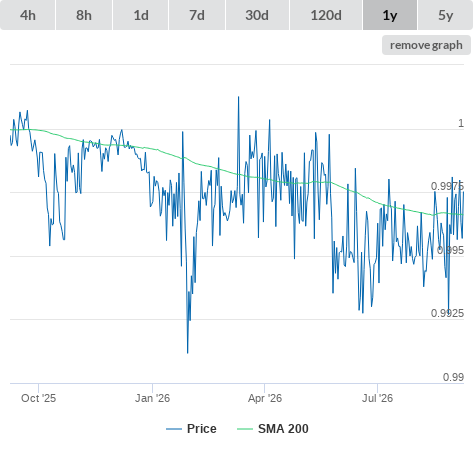This screenshot has width=474, height=455.
Task: Click the active 1y tab
Action: pos(390,15)
